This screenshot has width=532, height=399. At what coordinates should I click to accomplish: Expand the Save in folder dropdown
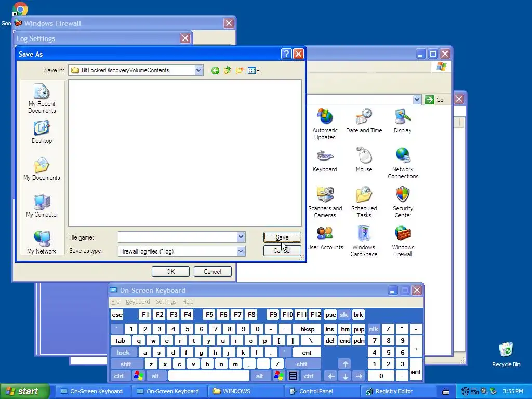click(x=198, y=70)
